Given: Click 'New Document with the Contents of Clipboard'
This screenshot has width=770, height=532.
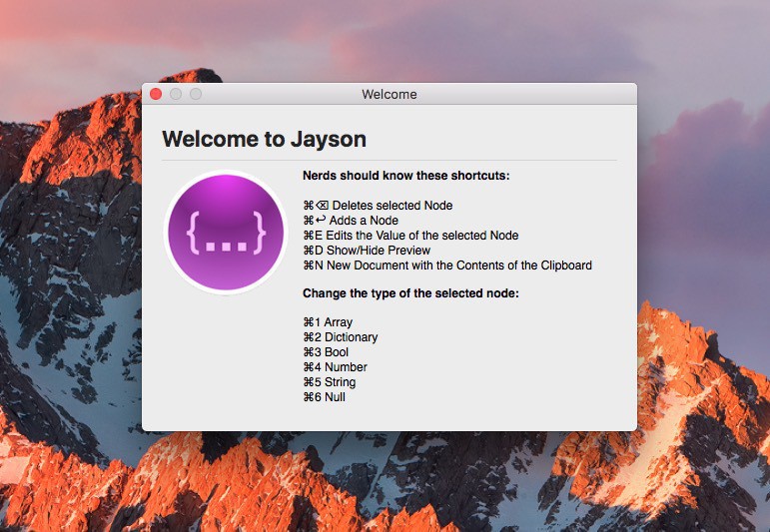Looking at the screenshot, I should pos(447,266).
